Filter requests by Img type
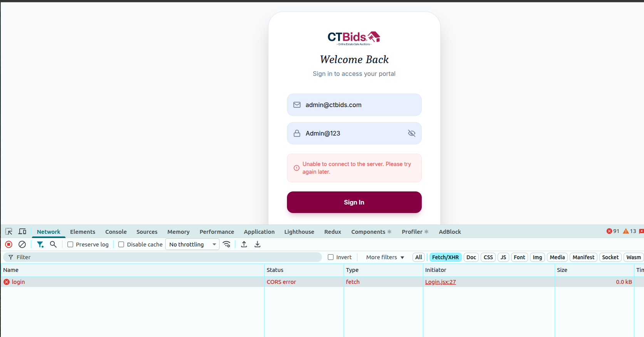 (x=537, y=257)
